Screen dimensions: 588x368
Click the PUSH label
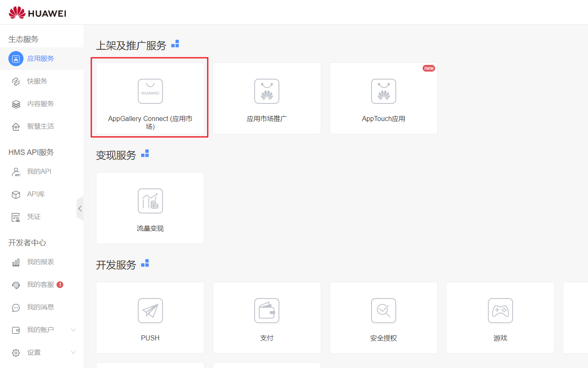pos(150,338)
